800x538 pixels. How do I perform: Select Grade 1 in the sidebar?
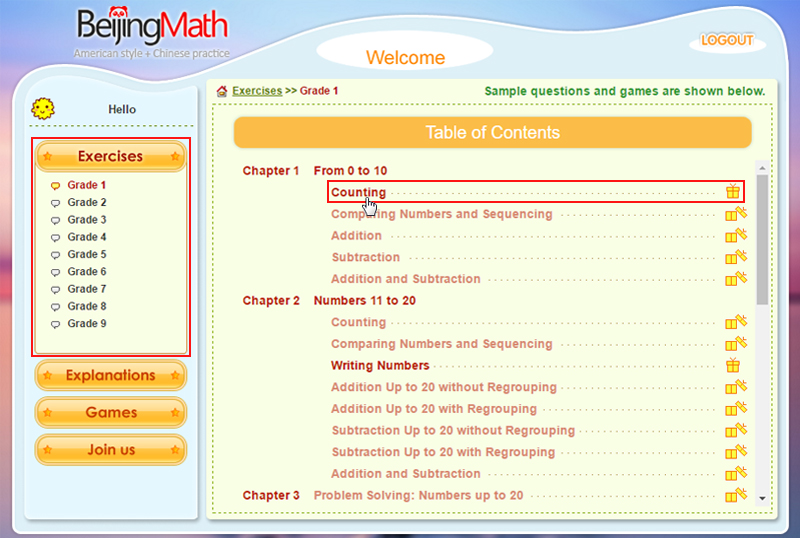point(87,185)
